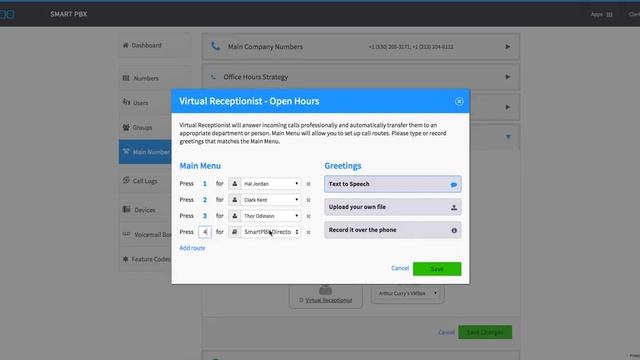Click key number 1 in Main Menu

[205, 184]
